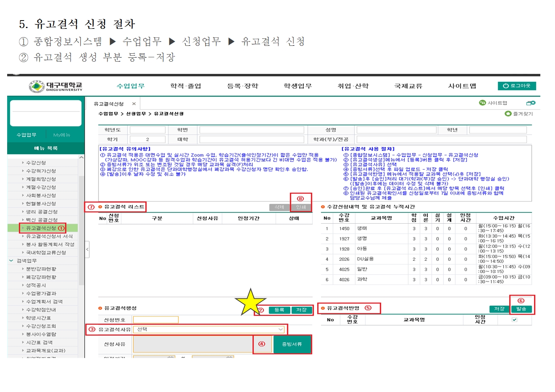Close the 유고결석신청 tab with X
The image size is (555, 392).
click(x=134, y=104)
